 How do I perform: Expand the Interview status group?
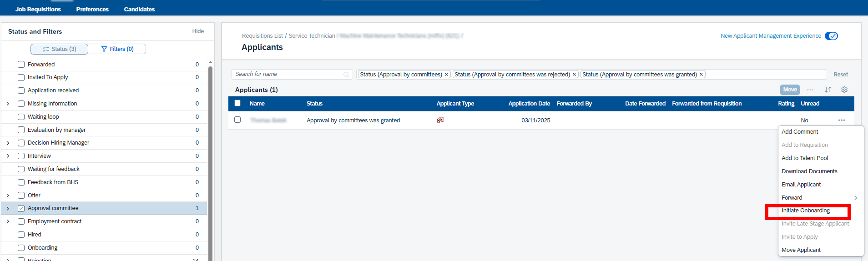click(8, 156)
